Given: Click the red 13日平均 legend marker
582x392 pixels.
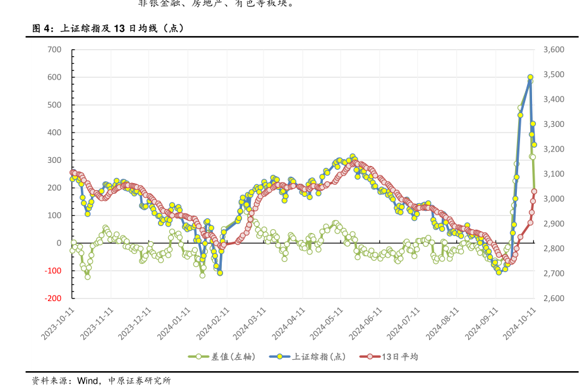Looking at the screenshot, I should [370, 357].
